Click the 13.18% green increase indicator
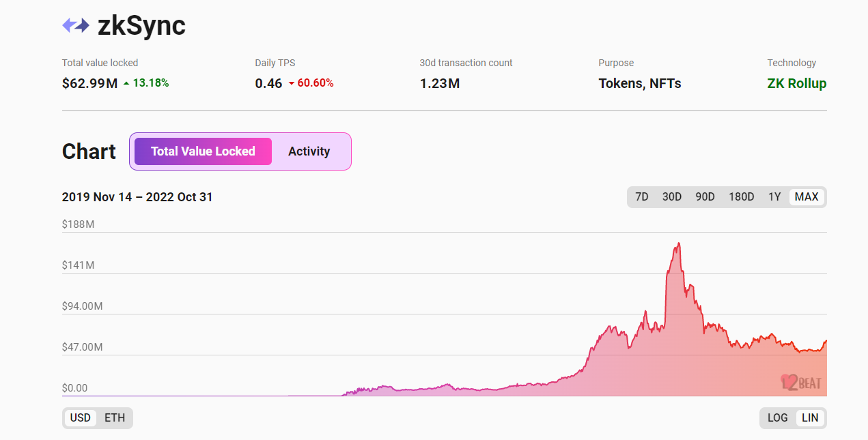This screenshot has width=868, height=440. click(x=146, y=83)
